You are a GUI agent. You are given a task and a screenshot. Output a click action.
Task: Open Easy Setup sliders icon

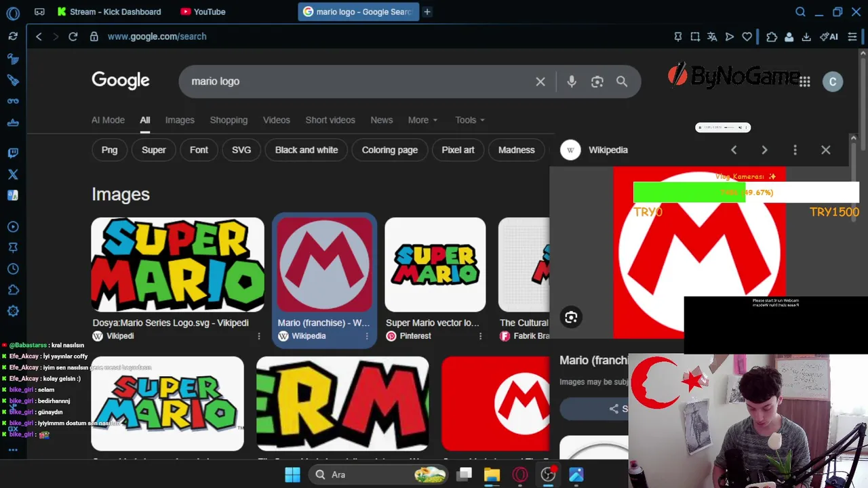pyautogui.click(x=852, y=37)
